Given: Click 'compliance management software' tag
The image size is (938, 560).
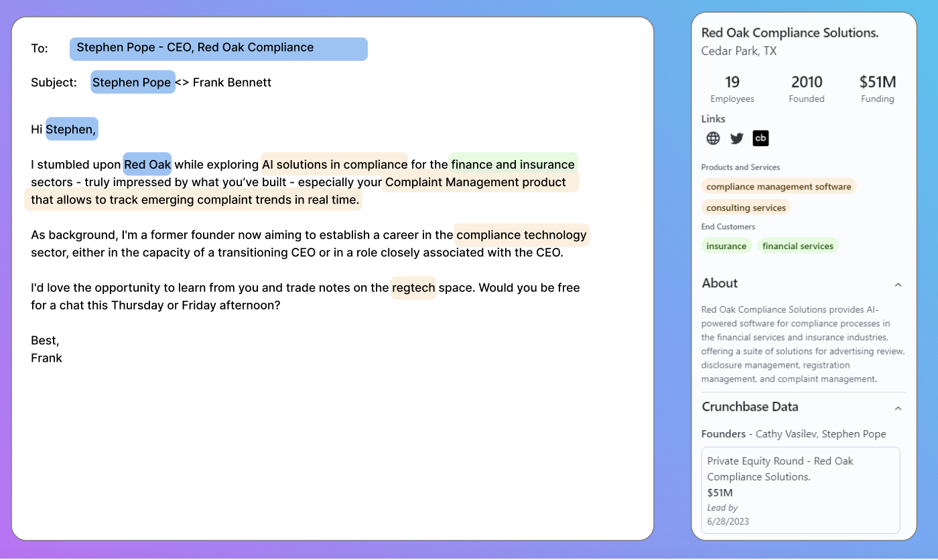Looking at the screenshot, I should 779,187.
